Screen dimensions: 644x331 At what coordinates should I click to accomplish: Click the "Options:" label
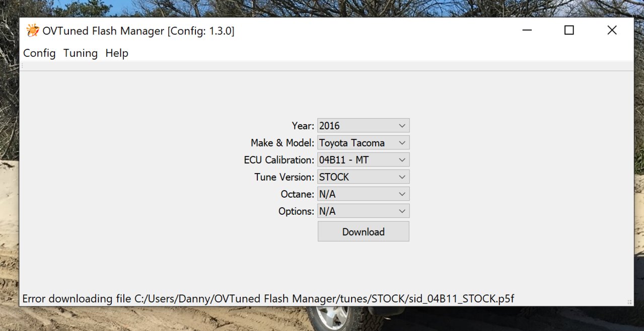pyautogui.click(x=297, y=211)
